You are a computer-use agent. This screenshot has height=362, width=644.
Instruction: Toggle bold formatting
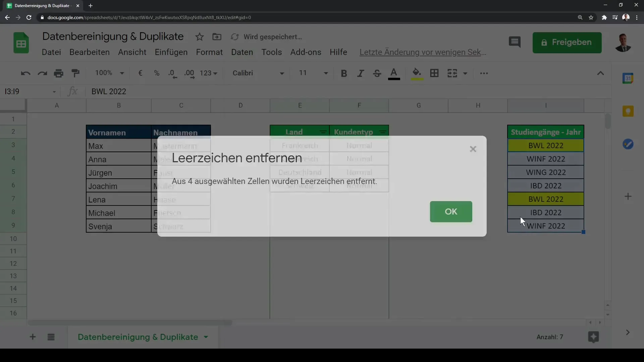click(x=344, y=73)
